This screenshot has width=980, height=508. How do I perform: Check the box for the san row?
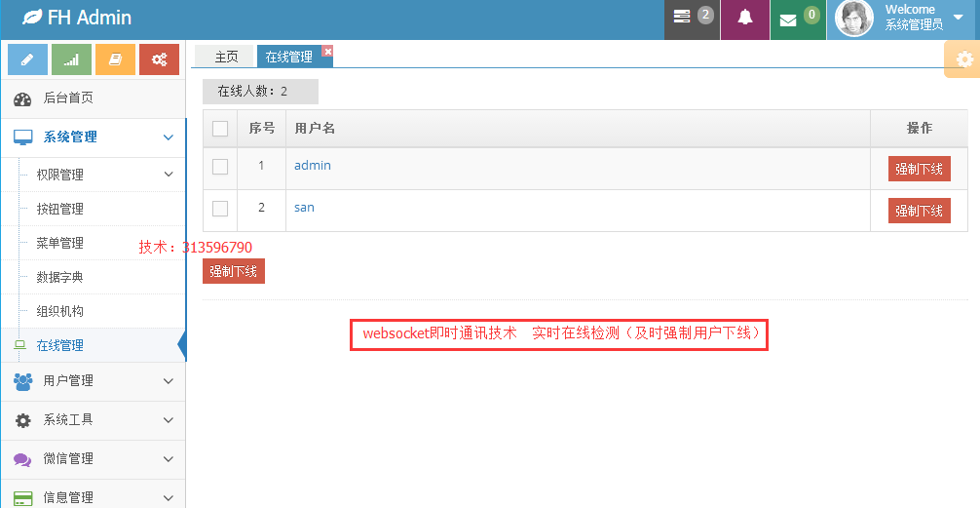[x=220, y=209]
